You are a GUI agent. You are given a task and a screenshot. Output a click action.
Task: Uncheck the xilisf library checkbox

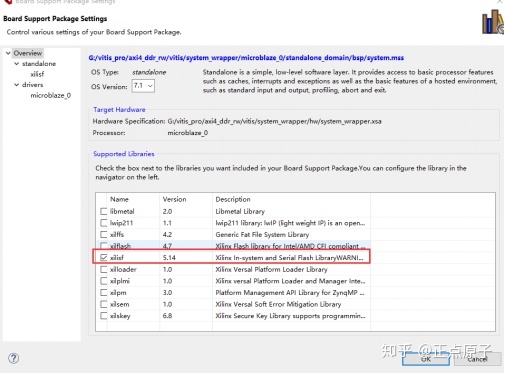[104, 257]
